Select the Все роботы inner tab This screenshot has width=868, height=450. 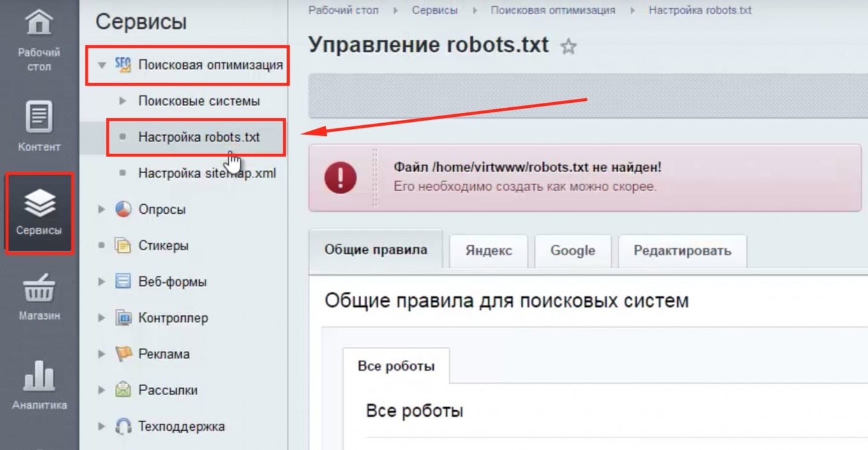[396, 366]
